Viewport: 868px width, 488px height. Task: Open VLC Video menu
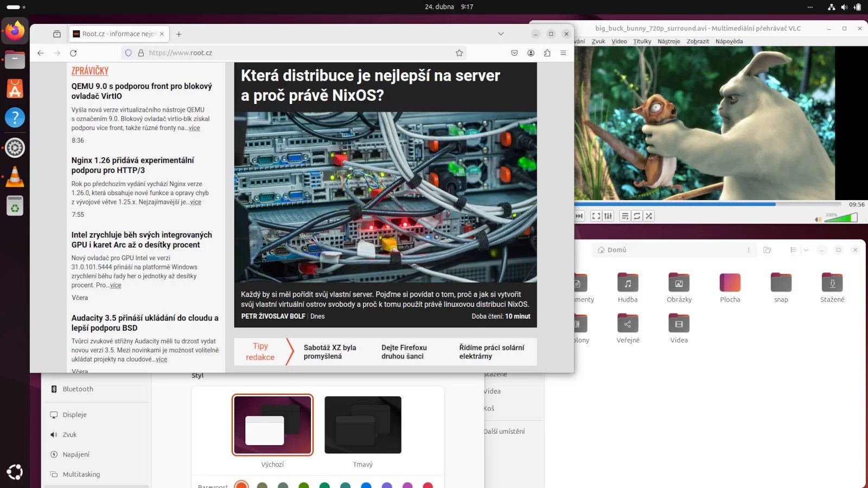tap(619, 41)
